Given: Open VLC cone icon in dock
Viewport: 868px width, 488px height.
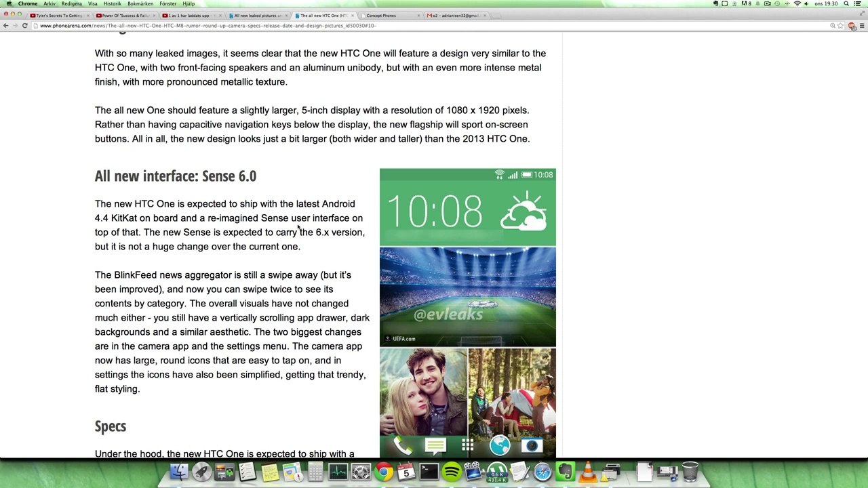Looking at the screenshot, I should tap(588, 471).
